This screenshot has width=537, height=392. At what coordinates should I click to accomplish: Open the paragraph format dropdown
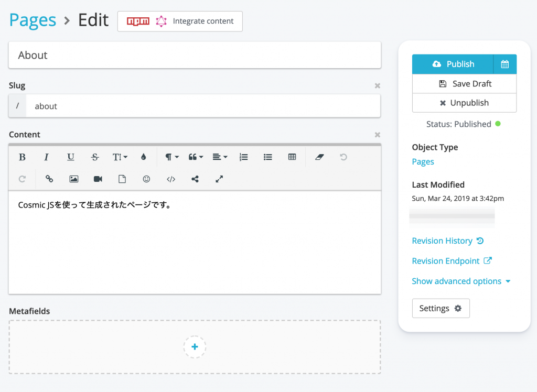tap(171, 157)
